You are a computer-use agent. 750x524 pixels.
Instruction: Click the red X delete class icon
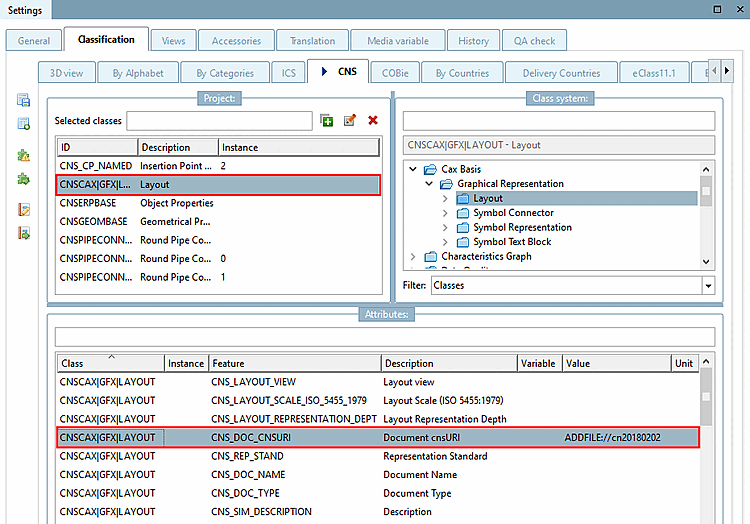(x=373, y=120)
